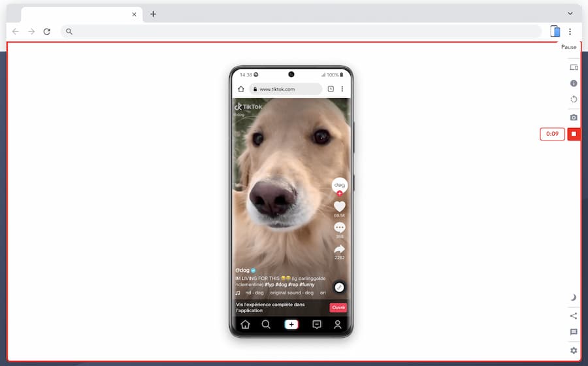This screenshot has height=366, width=588.
Task: Take a screenshot with camera icon
Action: click(x=574, y=118)
